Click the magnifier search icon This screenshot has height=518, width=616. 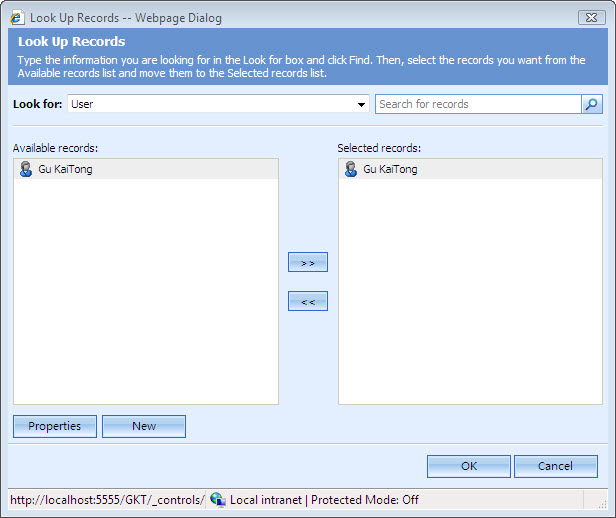pyautogui.click(x=592, y=104)
